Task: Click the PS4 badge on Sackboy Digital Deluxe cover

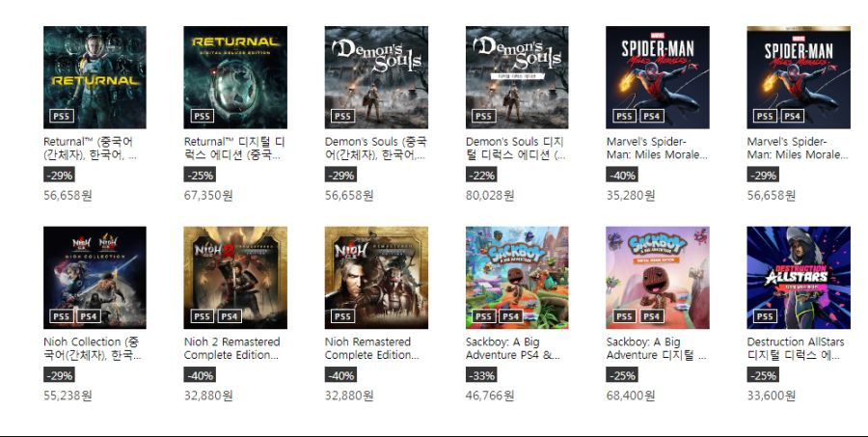Action: (652, 316)
